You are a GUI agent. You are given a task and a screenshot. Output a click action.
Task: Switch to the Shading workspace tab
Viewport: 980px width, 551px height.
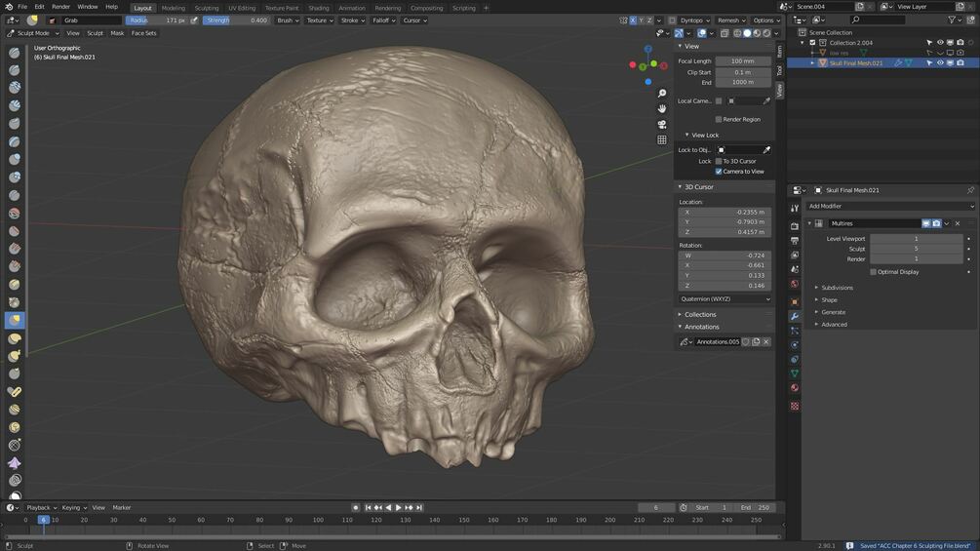(x=318, y=8)
